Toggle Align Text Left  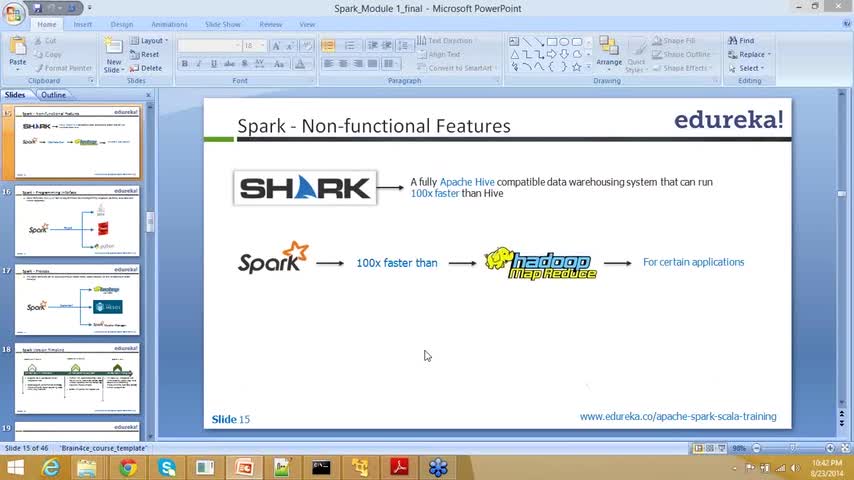328,64
